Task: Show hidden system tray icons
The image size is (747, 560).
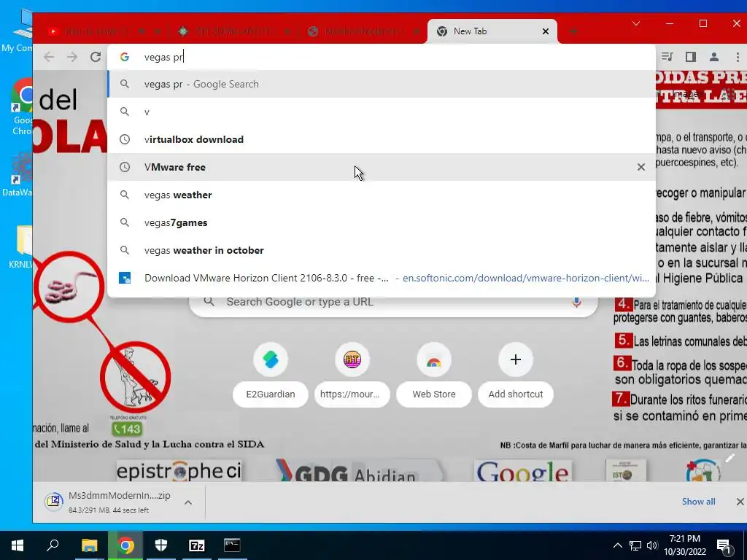Action: pos(617,545)
